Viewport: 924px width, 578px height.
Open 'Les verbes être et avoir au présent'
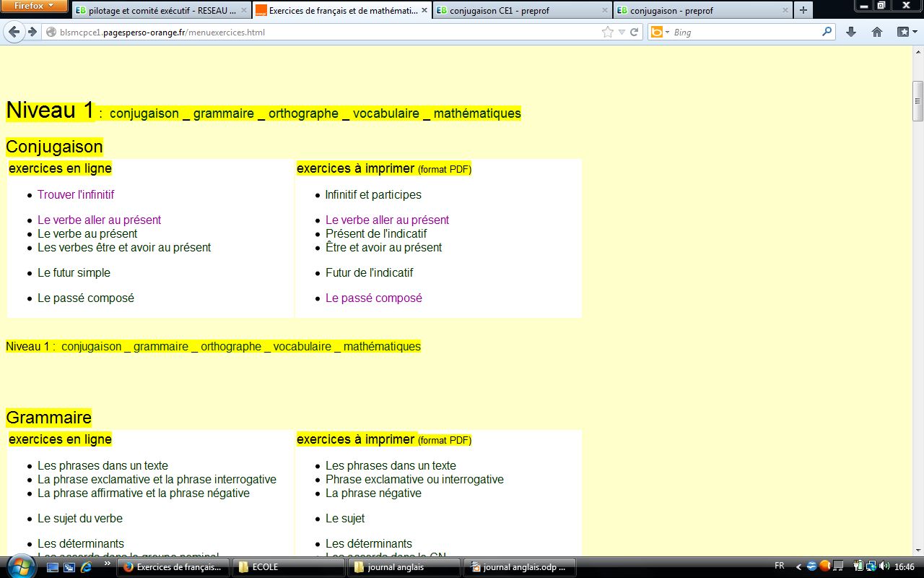click(x=124, y=247)
